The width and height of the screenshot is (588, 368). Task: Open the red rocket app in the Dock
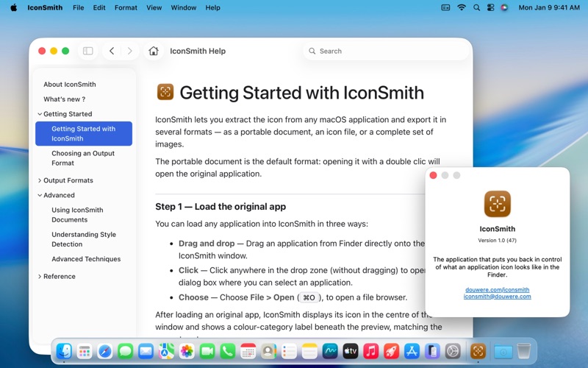coord(391,352)
